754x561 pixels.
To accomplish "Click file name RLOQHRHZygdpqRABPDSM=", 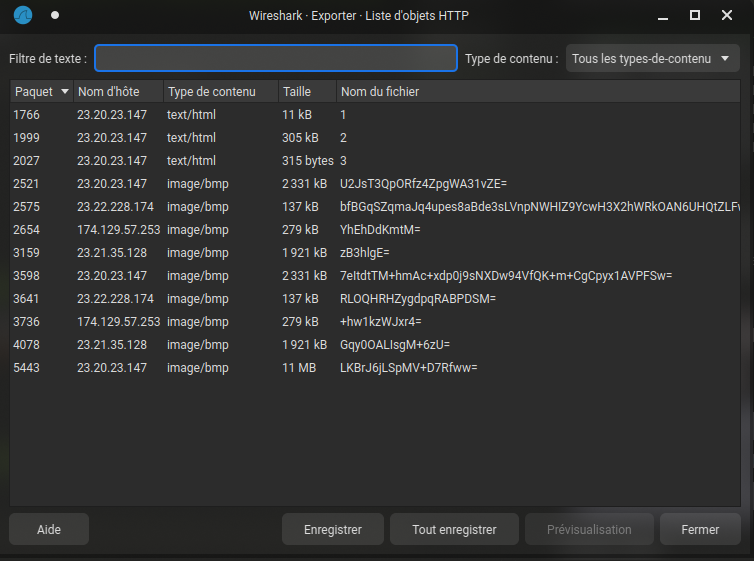I will pyautogui.click(x=418, y=299).
